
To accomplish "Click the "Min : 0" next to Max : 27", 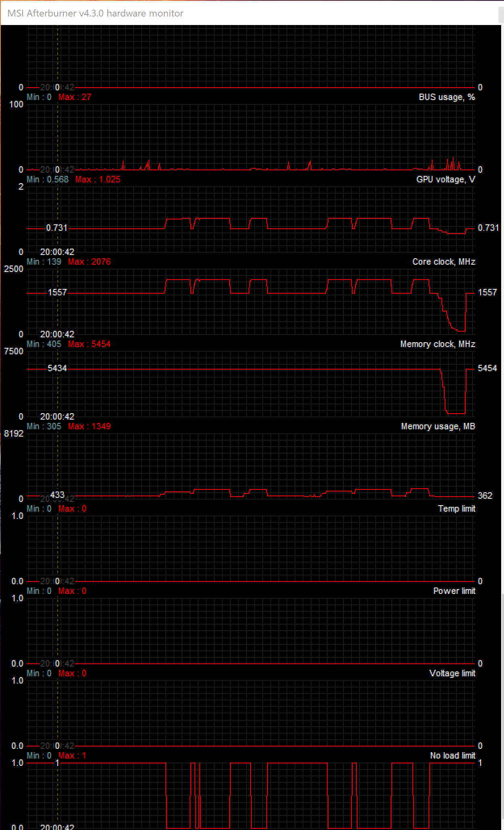I will click(39, 97).
